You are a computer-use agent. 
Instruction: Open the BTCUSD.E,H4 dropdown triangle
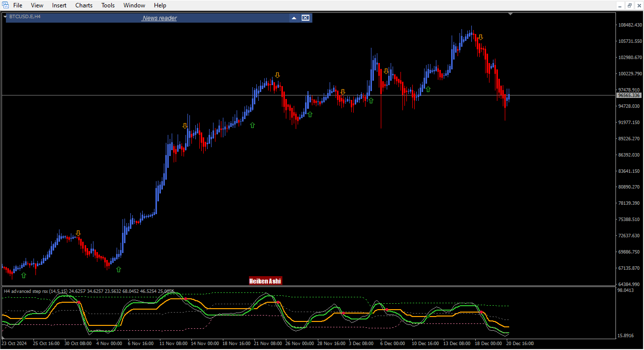[x=5, y=16]
